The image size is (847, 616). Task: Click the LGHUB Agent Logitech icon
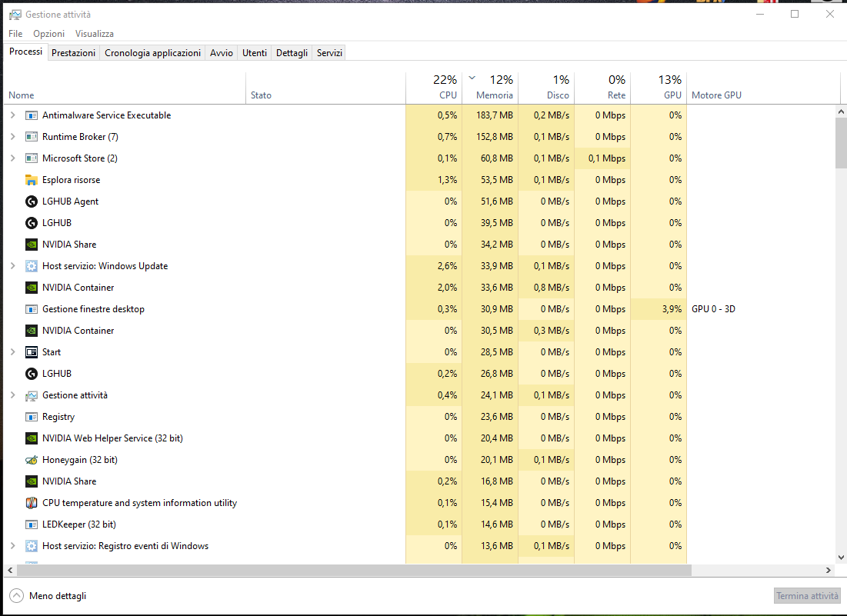32,201
